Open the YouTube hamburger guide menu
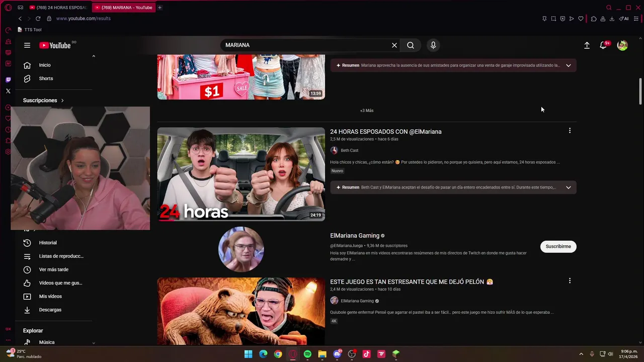Viewport: 644px width, 362px height. 27,45
